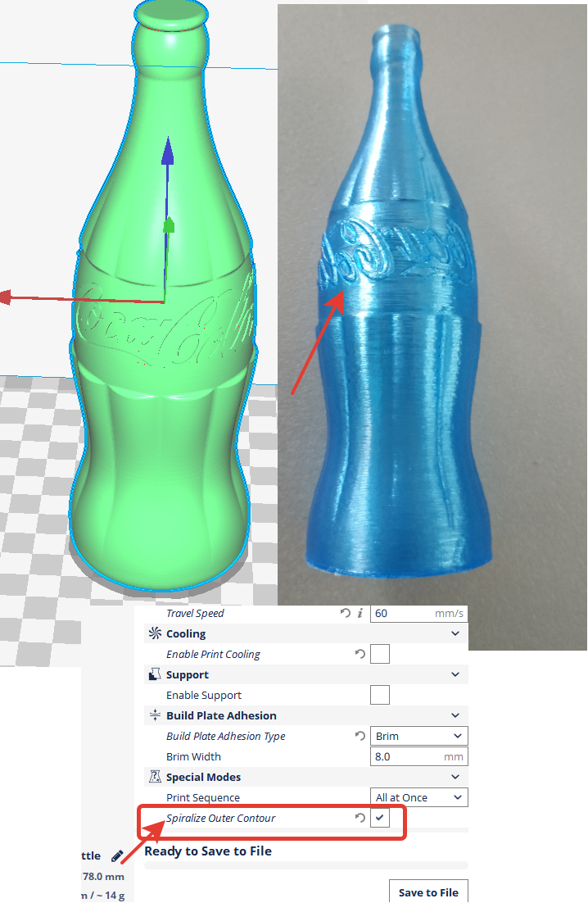Click the Spiralize Outer Contour label
Screen dimensions: 588x903
pos(221,818)
